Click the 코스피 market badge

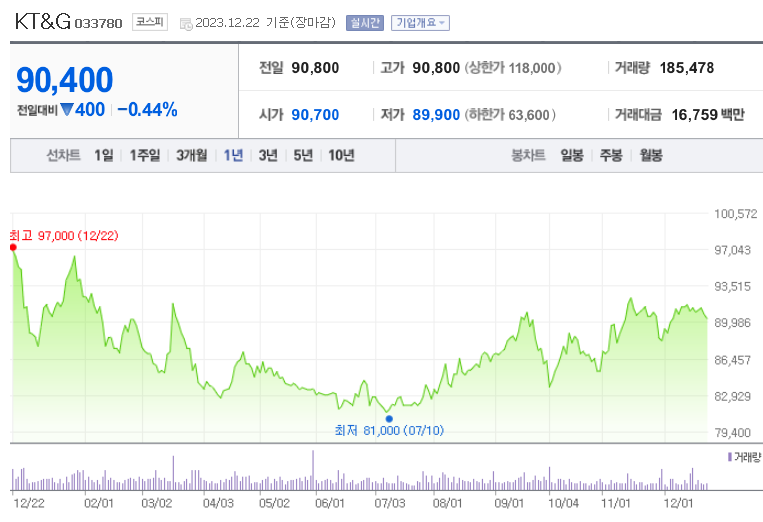(x=150, y=22)
